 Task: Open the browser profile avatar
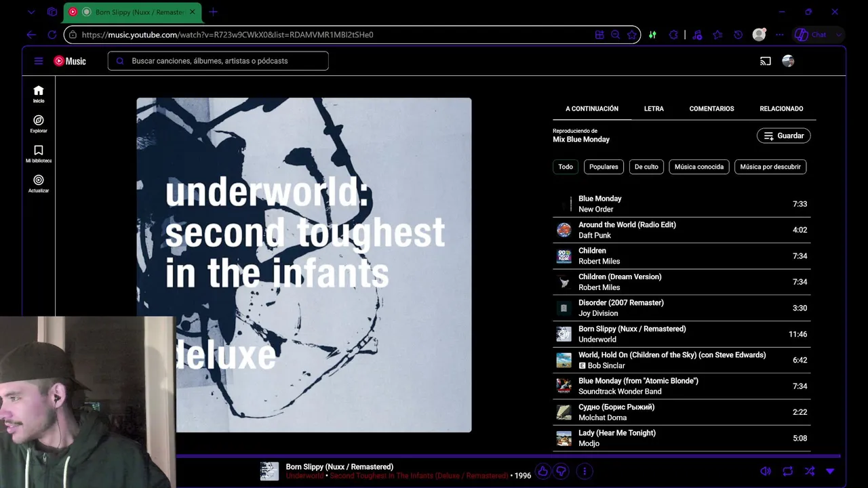pyautogui.click(x=759, y=35)
